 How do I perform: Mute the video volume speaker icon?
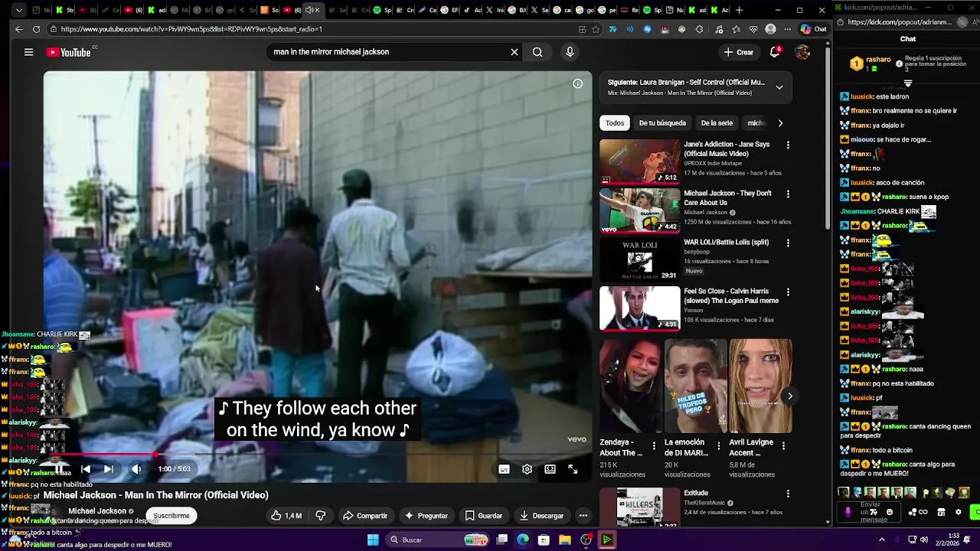[136, 469]
